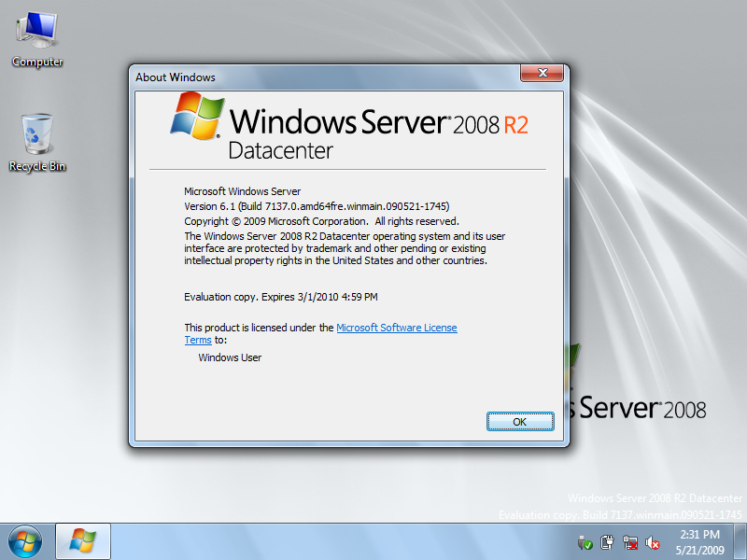Click the Version 6.1 build text
This screenshot has width=747, height=560.
(317, 206)
